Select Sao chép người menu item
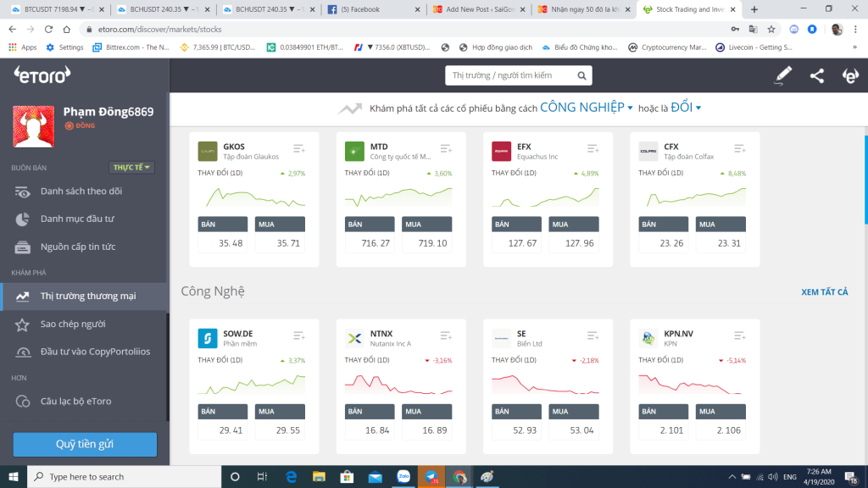 (73, 324)
